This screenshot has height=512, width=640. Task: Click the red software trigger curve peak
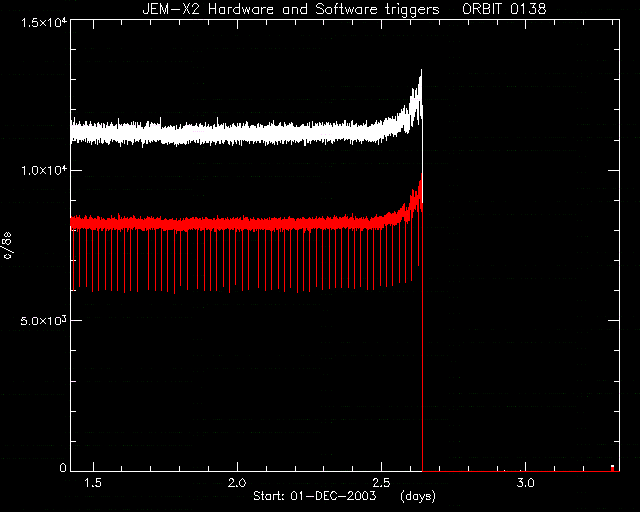click(422, 175)
